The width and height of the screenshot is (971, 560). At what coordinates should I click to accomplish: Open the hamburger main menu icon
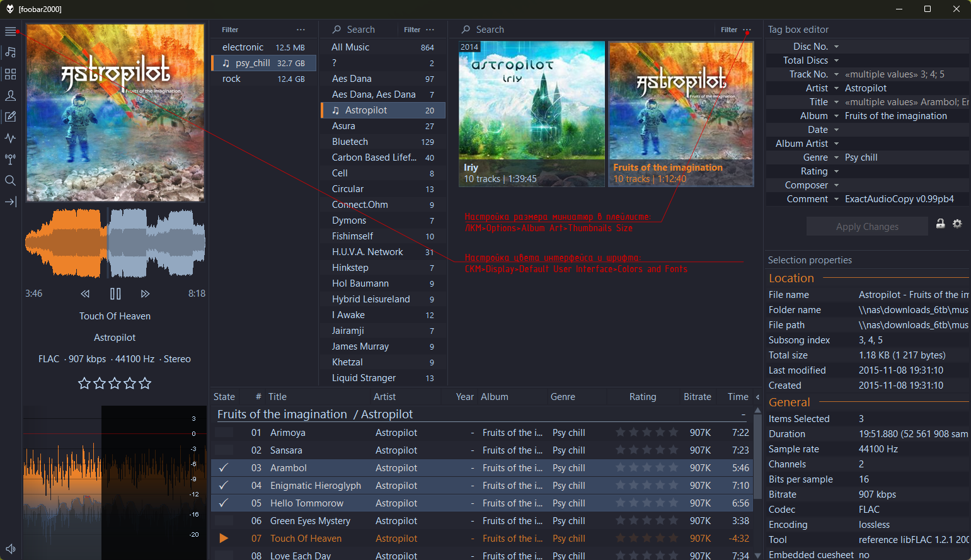[x=11, y=31]
